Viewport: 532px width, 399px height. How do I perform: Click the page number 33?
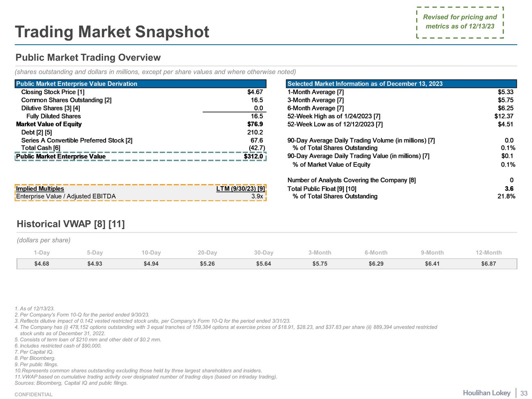tap(524, 393)
